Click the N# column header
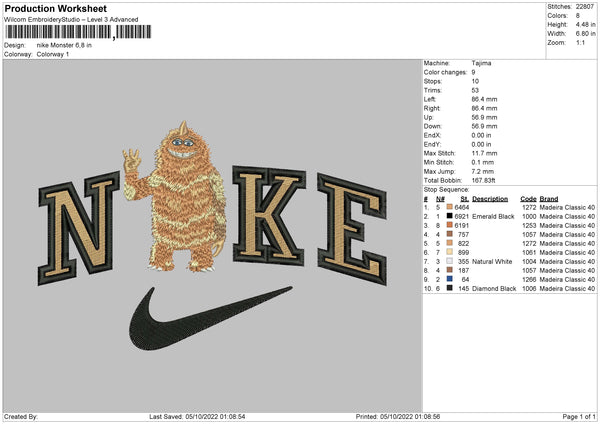The width and height of the screenshot is (600, 424). (440, 199)
